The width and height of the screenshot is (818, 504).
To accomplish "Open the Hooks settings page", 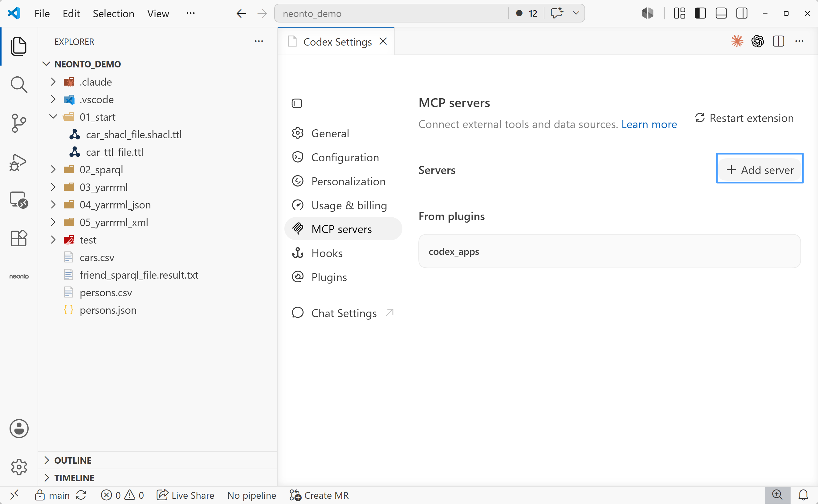I will [343, 253].
